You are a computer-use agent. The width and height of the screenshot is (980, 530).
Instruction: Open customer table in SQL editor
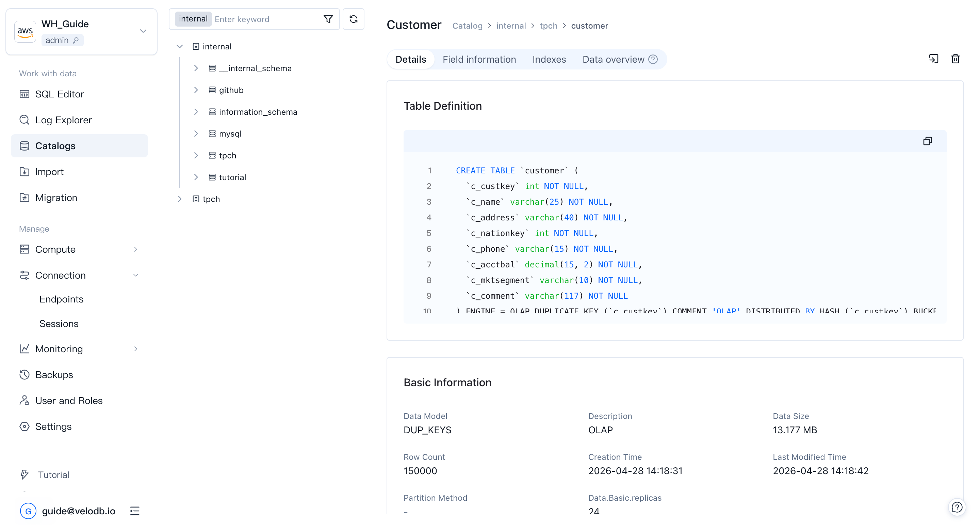click(x=933, y=59)
